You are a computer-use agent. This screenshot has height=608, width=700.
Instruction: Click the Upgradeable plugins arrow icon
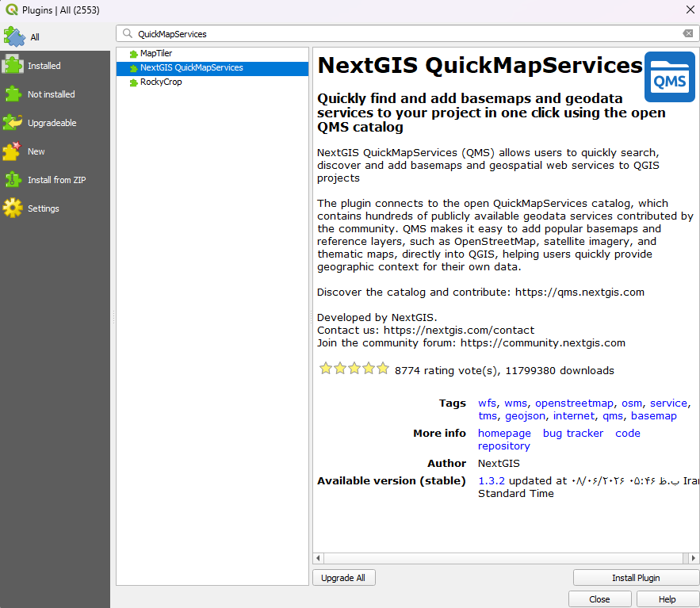(13, 122)
